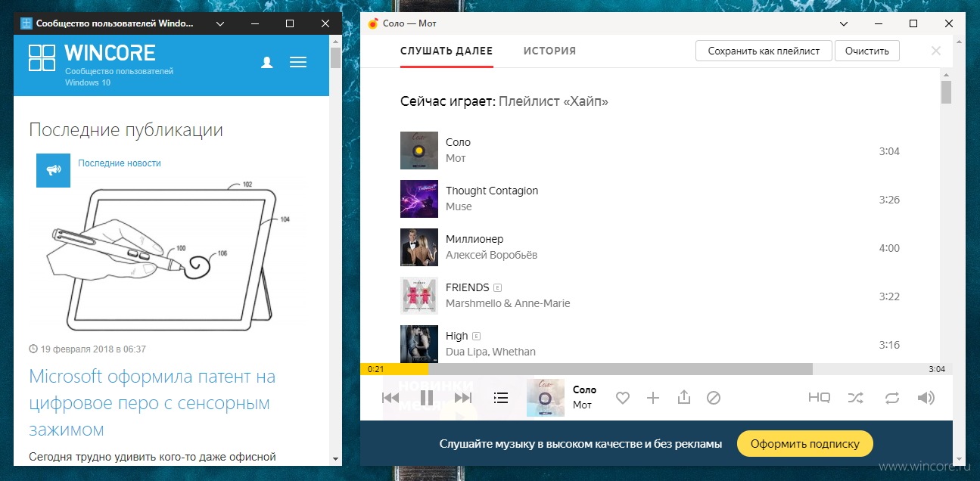
Task: Toggle the play queue list icon
Action: tap(500, 398)
